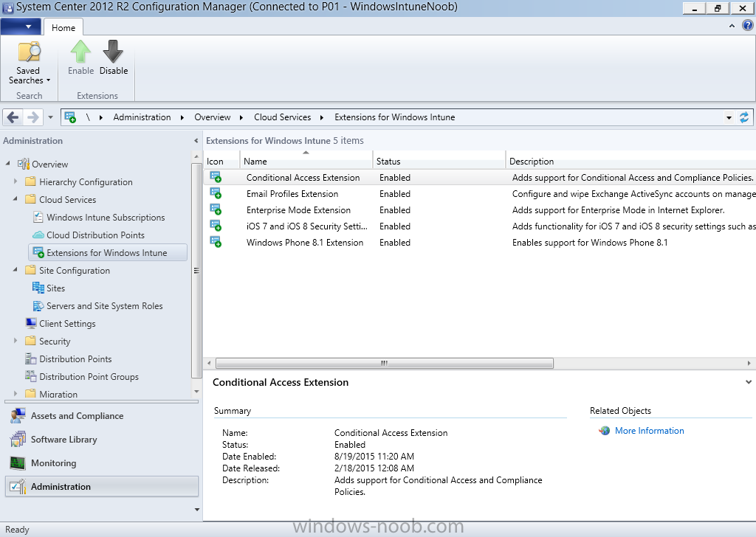Screen dimensions: 756x537
Task: Click the list scroll right arrow
Action: (749, 363)
